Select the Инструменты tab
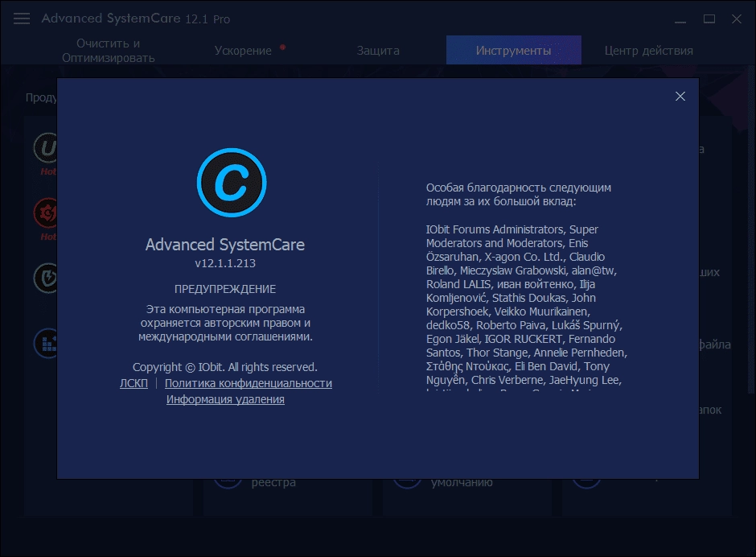Image resolution: width=756 pixels, height=557 pixels. click(x=513, y=50)
